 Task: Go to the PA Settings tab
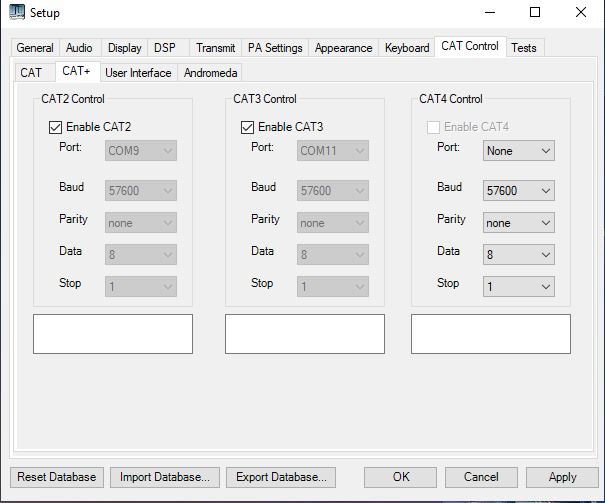click(275, 48)
